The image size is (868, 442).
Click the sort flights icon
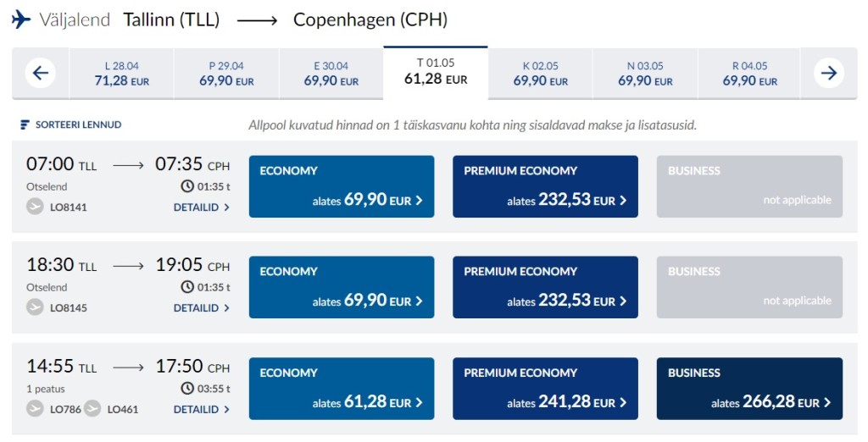pyautogui.click(x=25, y=125)
